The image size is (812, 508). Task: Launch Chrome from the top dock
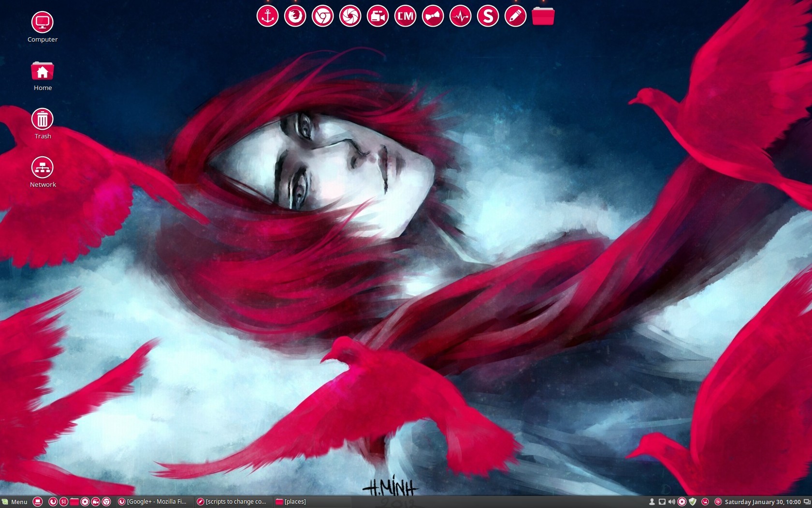pyautogui.click(x=322, y=16)
